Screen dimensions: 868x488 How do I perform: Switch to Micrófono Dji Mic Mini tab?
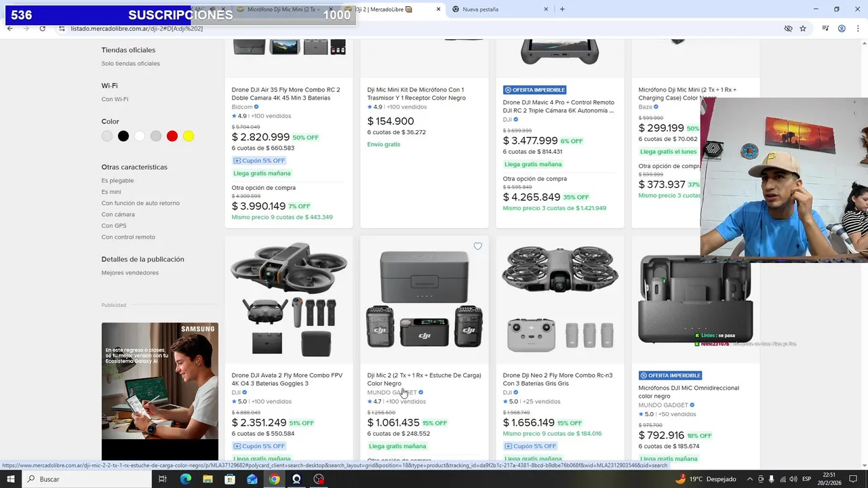click(283, 9)
